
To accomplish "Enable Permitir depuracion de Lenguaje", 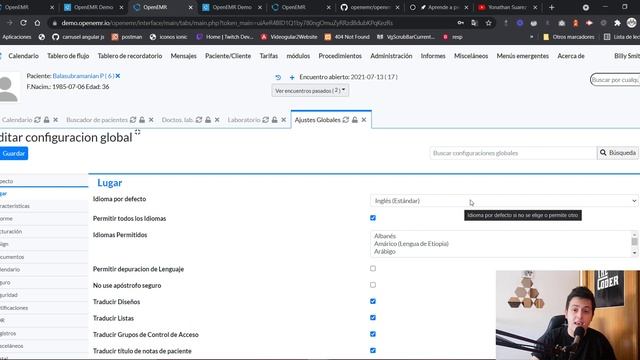I will pyautogui.click(x=373, y=269).
